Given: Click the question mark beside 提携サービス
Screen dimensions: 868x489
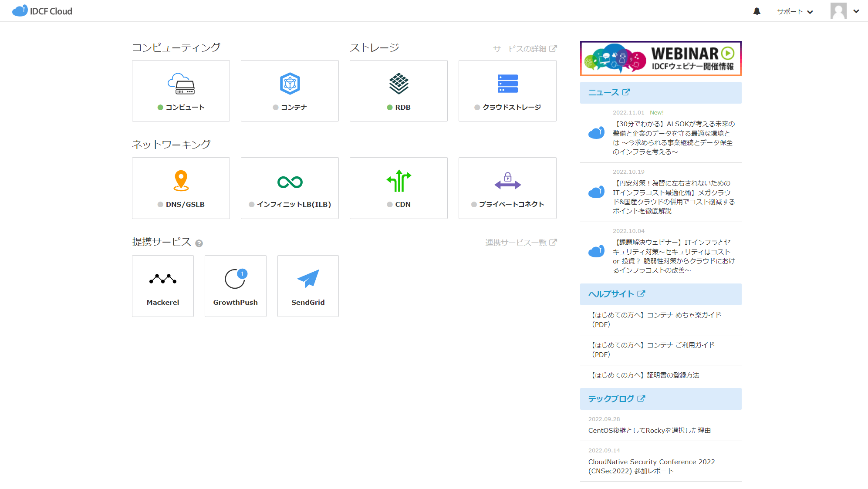Looking at the screenshot, I should (x=199, y=243).
